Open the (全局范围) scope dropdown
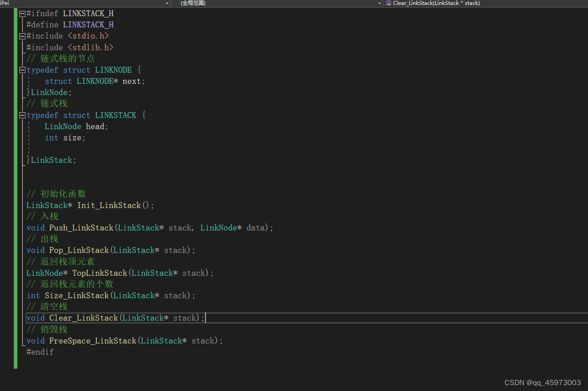The image size is (588, 391). [278, 3]
